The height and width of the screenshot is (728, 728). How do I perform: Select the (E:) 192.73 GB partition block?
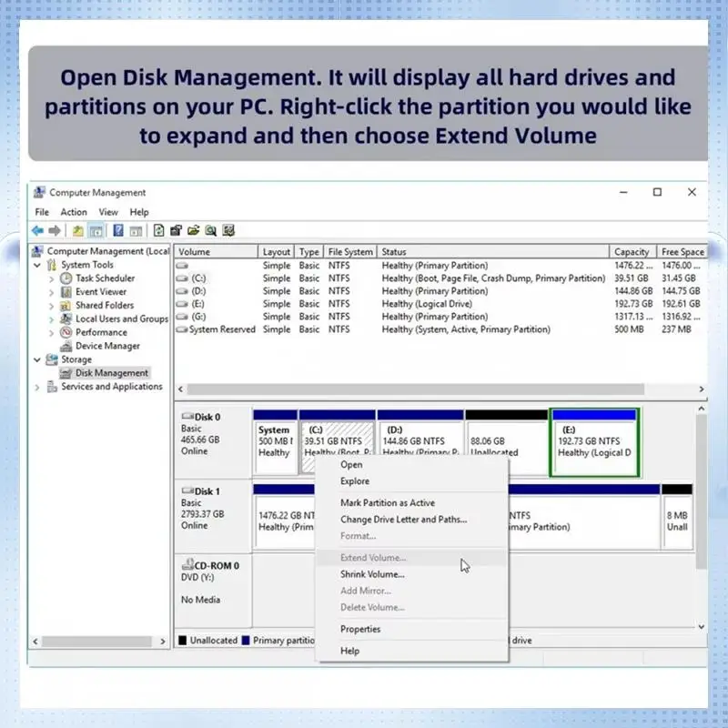594,442
